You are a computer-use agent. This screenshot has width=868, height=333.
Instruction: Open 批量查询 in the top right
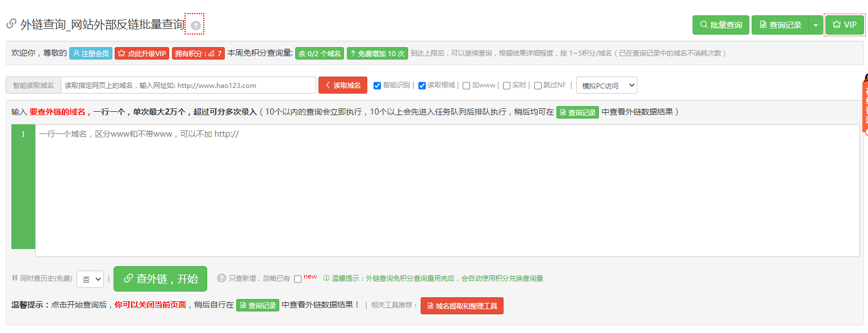720,25
